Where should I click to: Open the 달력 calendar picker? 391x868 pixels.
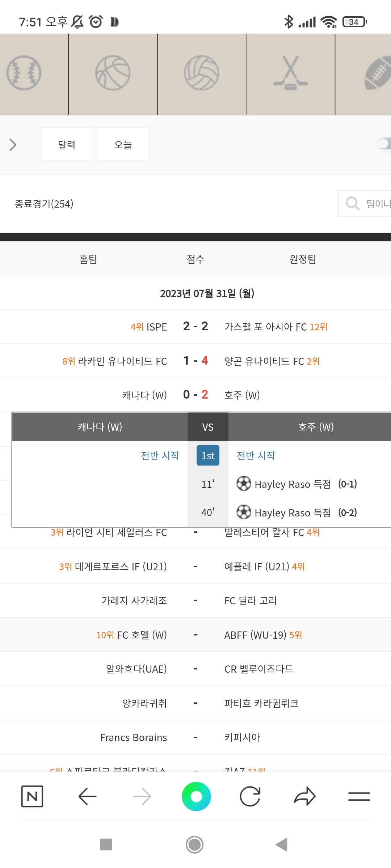pyautogui.click(x=67, y=144)
